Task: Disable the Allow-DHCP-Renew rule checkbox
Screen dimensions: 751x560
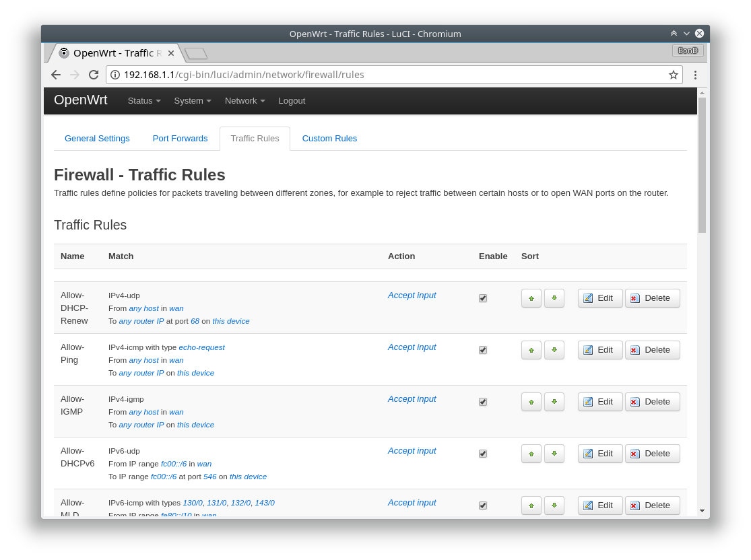Action: coord(483,298)
